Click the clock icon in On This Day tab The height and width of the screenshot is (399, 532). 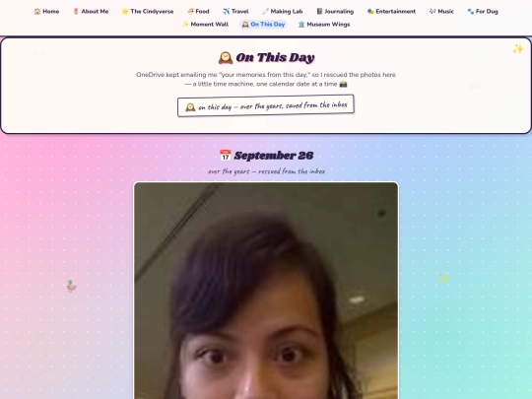245,25
